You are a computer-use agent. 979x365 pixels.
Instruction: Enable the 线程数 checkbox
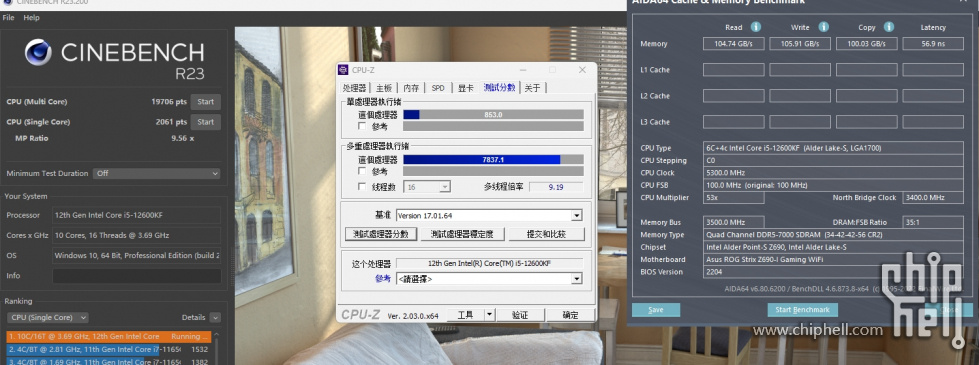coord(362,187)
